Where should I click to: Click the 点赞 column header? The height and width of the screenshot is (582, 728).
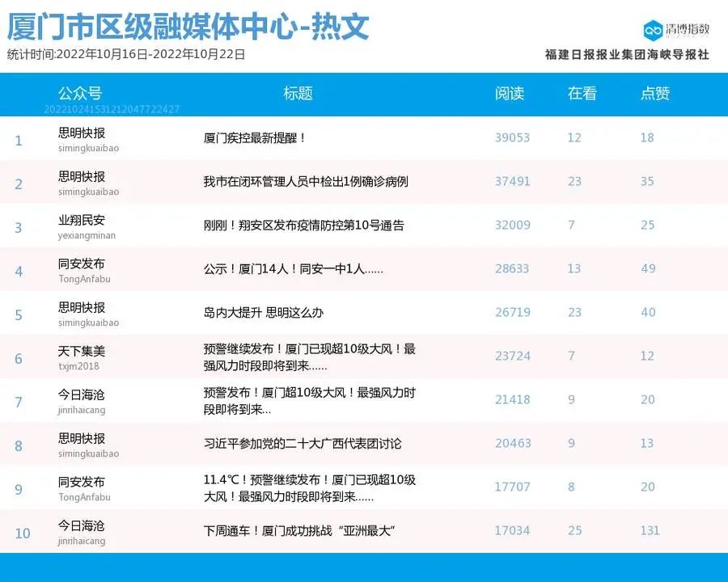[x=655, y=93]
